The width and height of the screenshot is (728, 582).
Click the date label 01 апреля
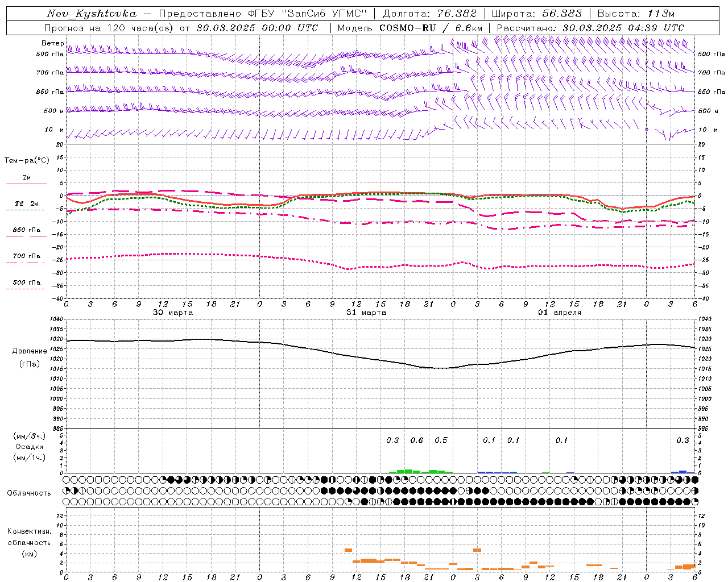point(560,312)
